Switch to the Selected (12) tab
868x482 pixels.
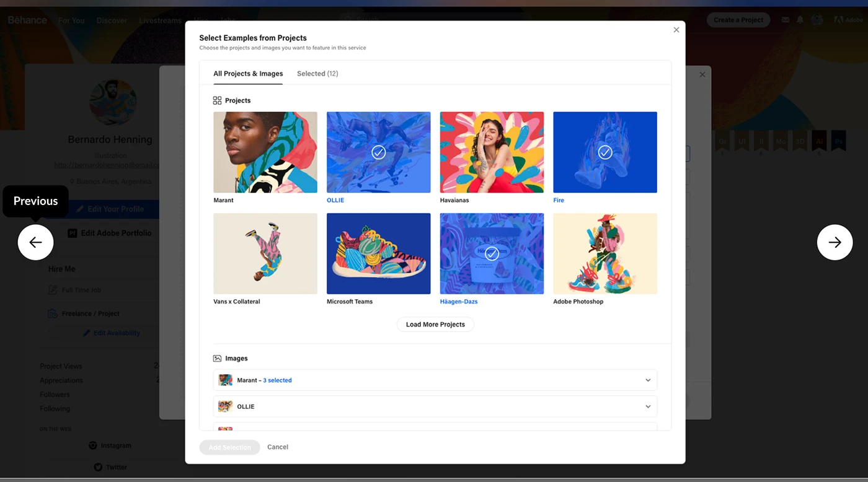(x=317, y=74)
